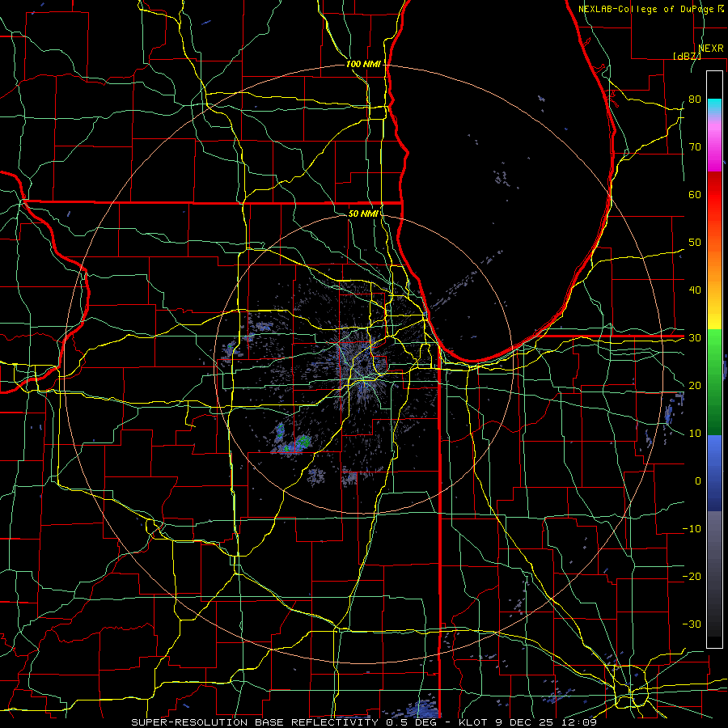Image resolution: width=728 pixels, height=728 pixels.
Task: Click the "[dBZ]" units label
Action: [687, 56]
